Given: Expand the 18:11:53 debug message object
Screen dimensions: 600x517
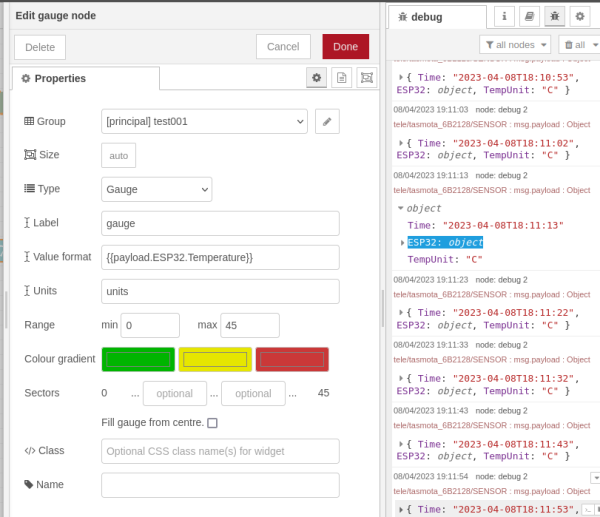Looking at the screenshot, I should tap(401, 510).
